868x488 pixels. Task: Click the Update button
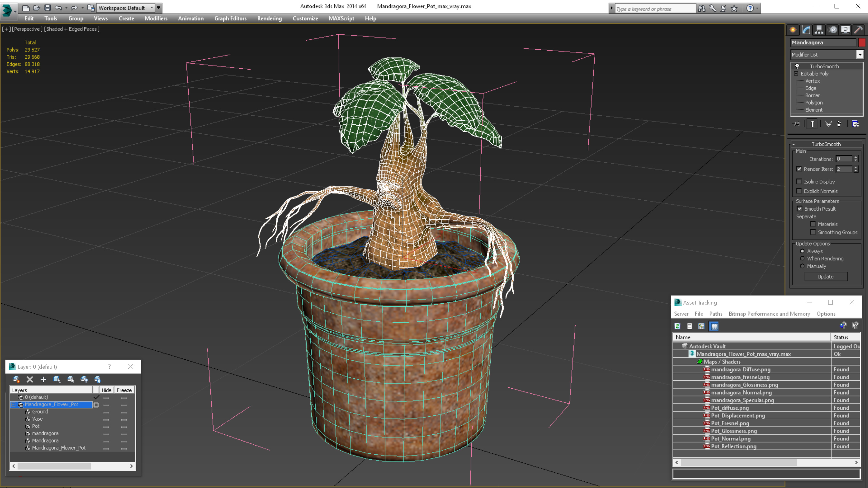tap(826, 277)
